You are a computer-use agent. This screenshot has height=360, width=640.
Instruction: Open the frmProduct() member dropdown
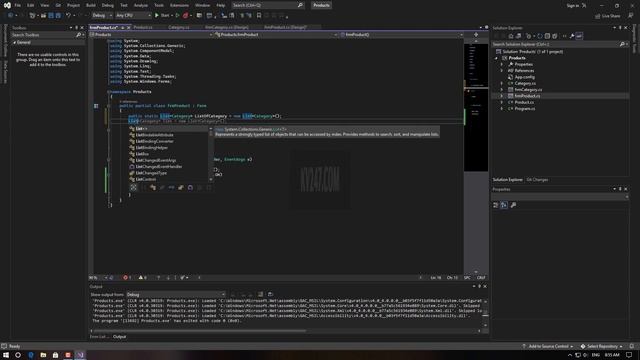pos(402,35)
